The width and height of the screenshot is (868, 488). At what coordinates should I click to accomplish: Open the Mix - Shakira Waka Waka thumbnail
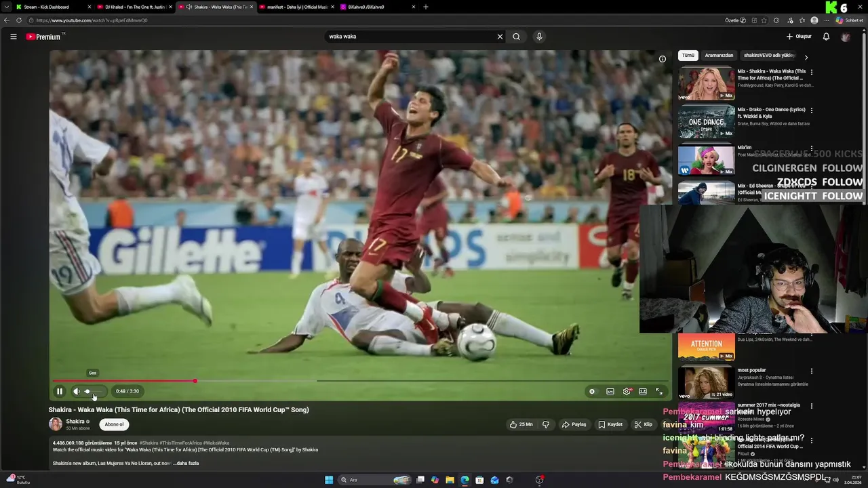pyautogui.click(x=707, y=84)
